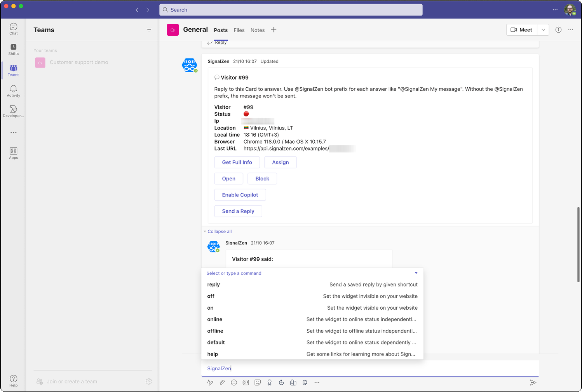Choose the off command
Image resolution: width=582 pixels, height=392 pixels.
click(312, 296)
